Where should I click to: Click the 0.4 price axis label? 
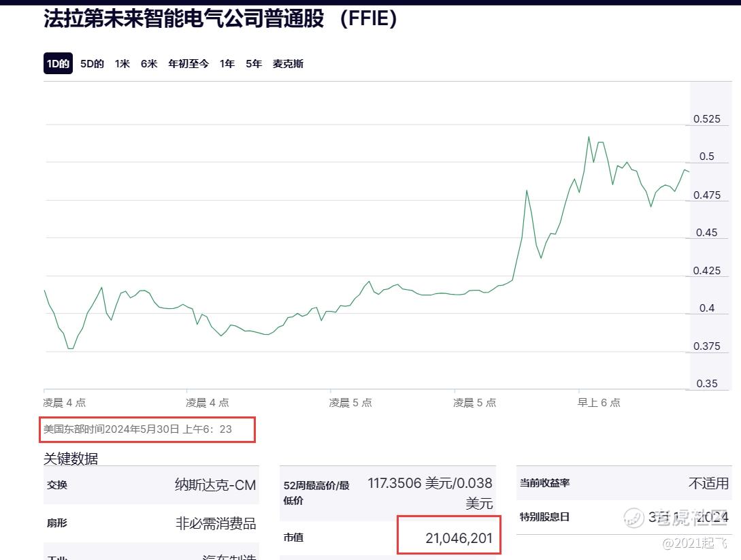tap(706, 308)
